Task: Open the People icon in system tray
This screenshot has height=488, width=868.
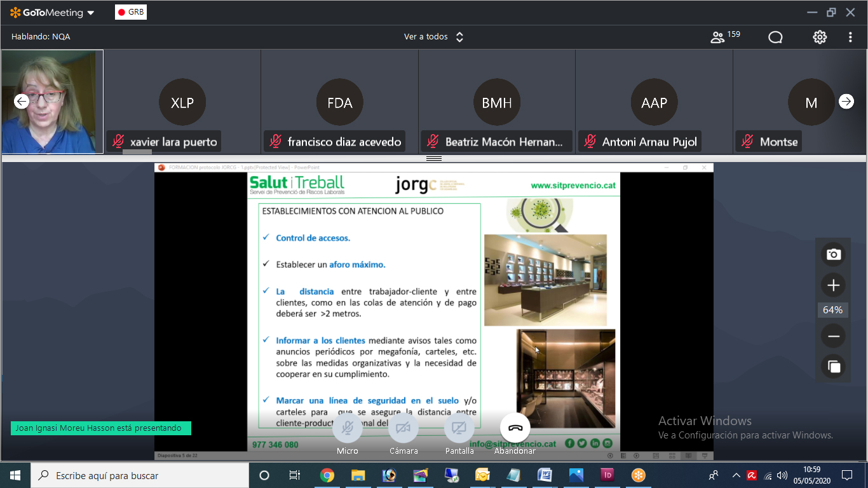Action: [714, 475]
